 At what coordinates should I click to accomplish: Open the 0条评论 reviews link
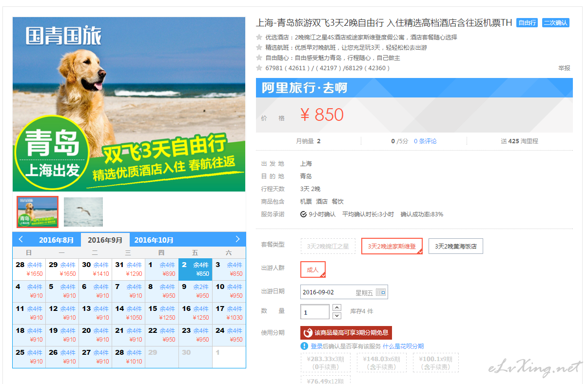(425, 141)
